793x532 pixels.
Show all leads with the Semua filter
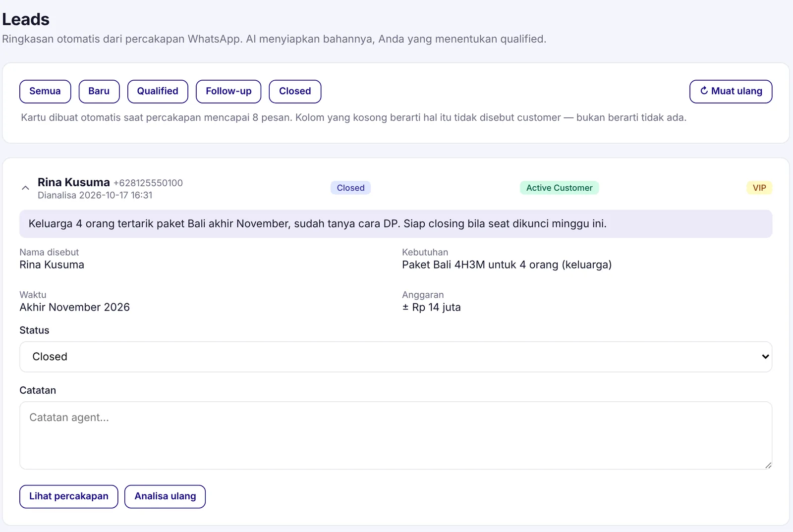pyautogui.click(x=45, y=92)
